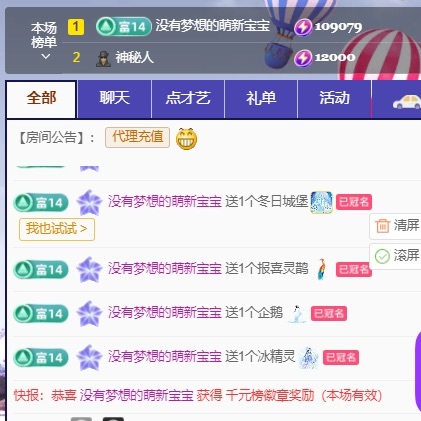
Task: Click the 我也试试 > button
Action: tap(57, 229)
